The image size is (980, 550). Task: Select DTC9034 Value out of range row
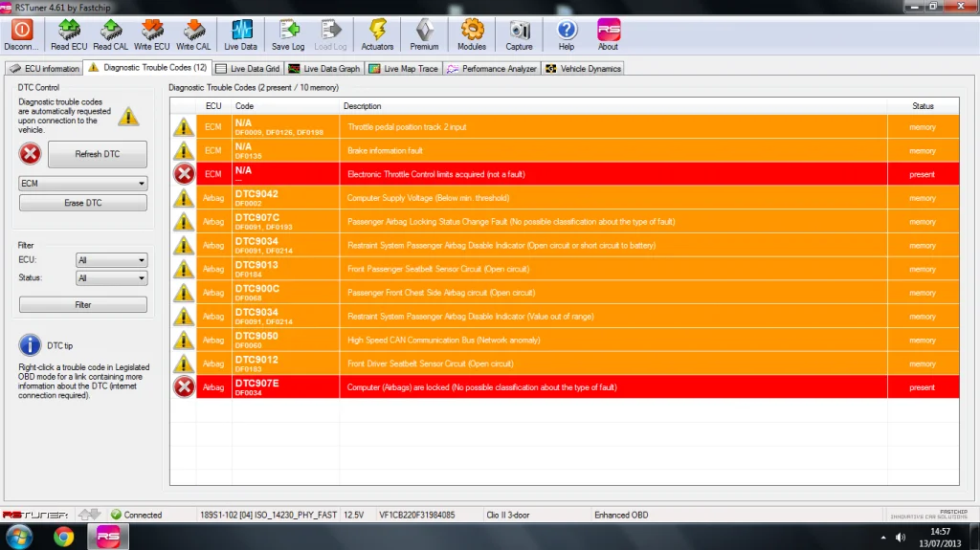(x=565, y=317)
